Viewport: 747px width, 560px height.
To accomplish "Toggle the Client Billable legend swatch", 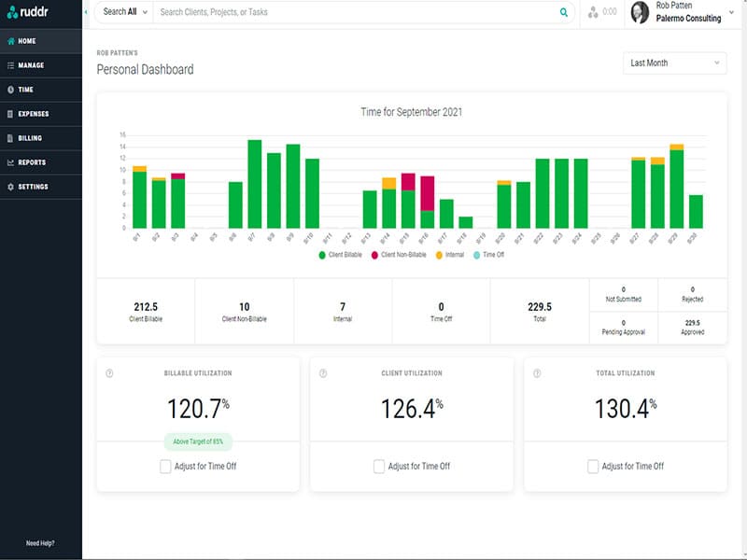I will (322, 255).
